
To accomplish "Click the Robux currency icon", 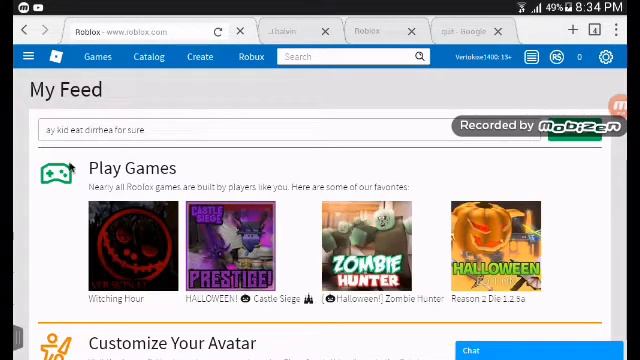I will pos(557,57).
